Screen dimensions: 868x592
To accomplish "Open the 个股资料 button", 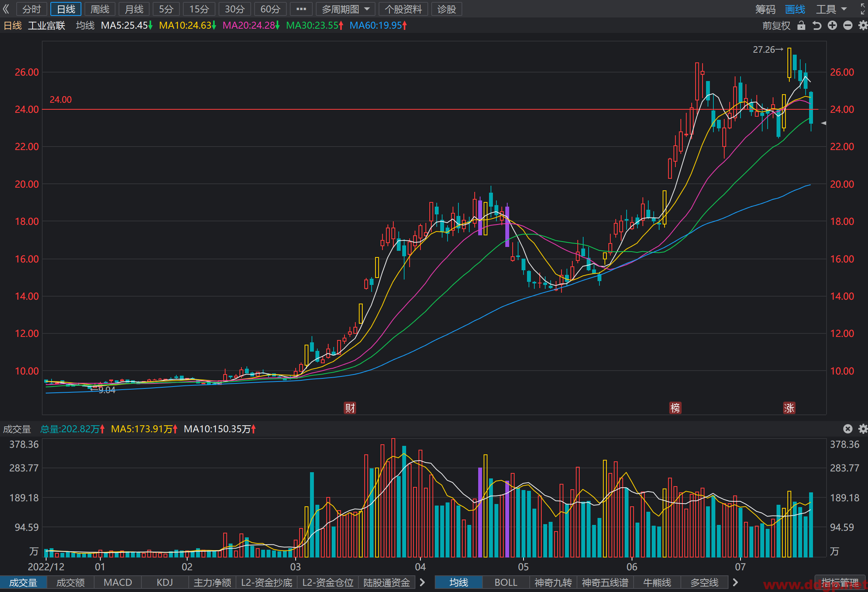I will (403, 9).
